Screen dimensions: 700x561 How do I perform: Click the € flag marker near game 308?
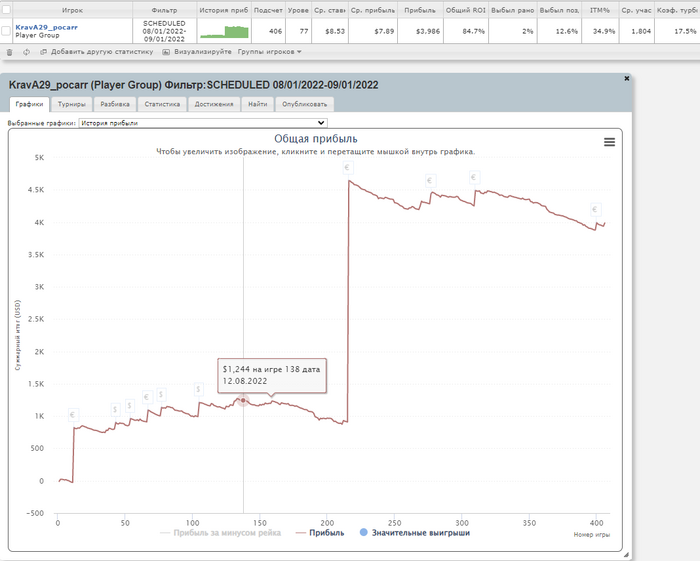475,177
